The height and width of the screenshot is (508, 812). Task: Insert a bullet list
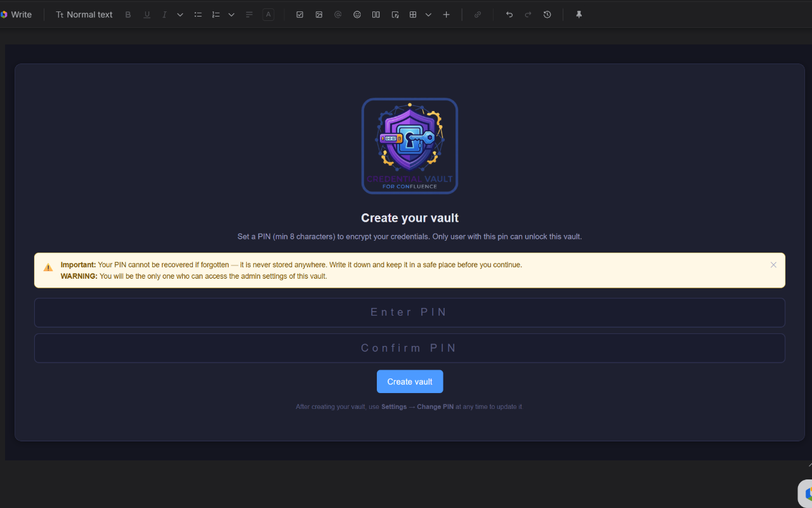click(198, 15)
